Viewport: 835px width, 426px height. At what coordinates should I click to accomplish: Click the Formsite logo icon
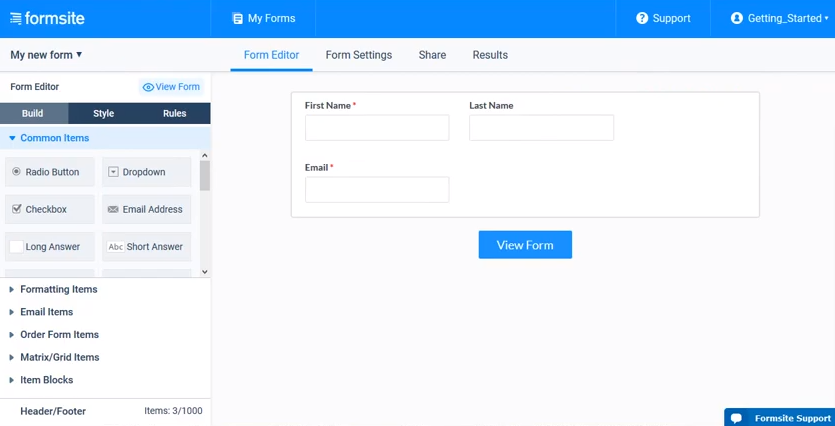tap(15, 18)
